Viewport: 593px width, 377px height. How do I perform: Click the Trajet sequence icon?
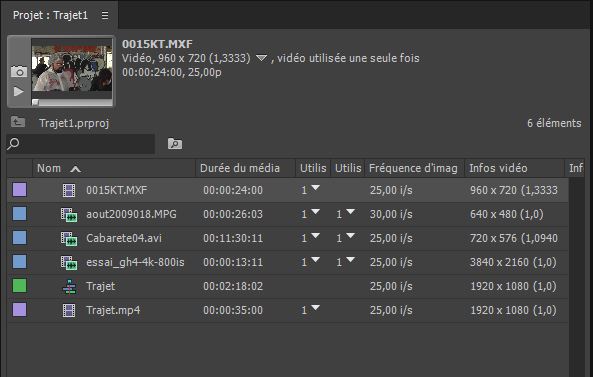69,287
